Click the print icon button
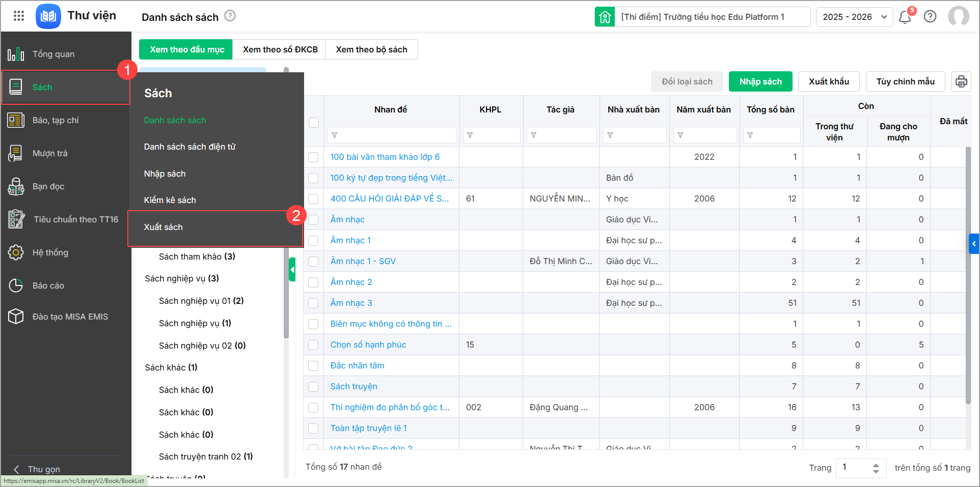Image resolution: width=980 pixels, height=487 pixels. pyautogui.click(x=961, y=81)
